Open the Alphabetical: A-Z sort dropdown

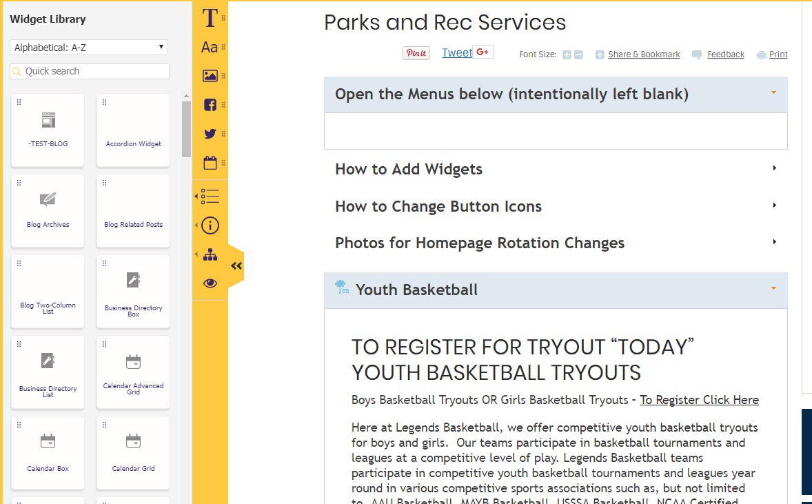coord(89,48)
